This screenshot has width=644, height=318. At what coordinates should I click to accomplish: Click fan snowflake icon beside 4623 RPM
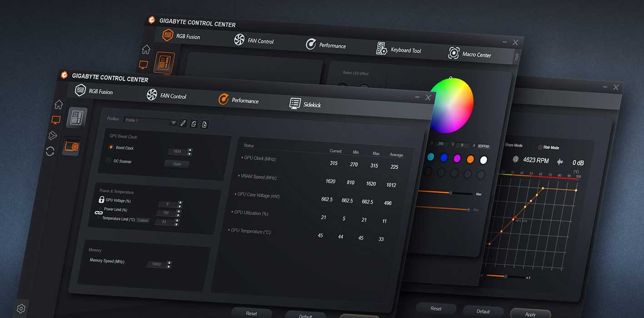pyautogui.click(x=515, y=159)
